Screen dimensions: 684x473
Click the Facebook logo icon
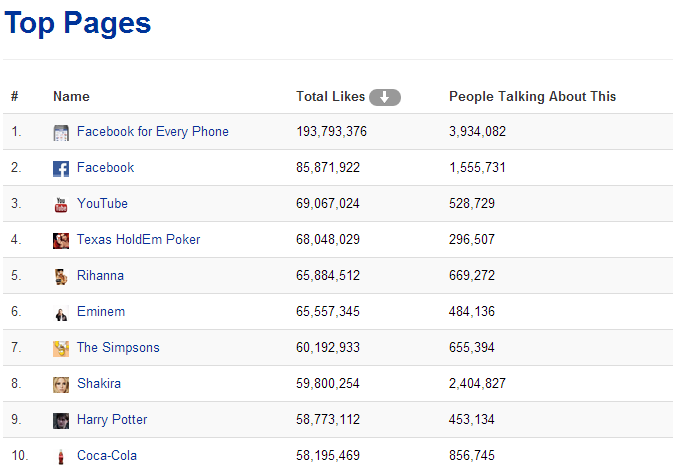pyautogui.click(x=61, y=168)
